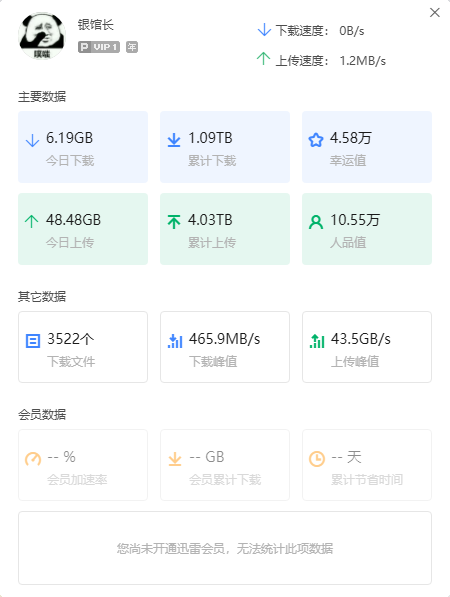Viewport: 450px width, 597px height.
Task: Click the 下载峰值 chart icon
Action: click(175, 341)
